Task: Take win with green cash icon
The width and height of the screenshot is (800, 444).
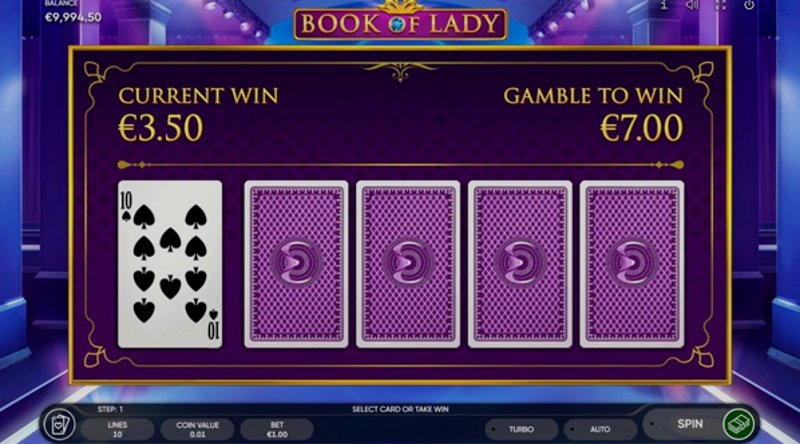Action: click(738, 424)
